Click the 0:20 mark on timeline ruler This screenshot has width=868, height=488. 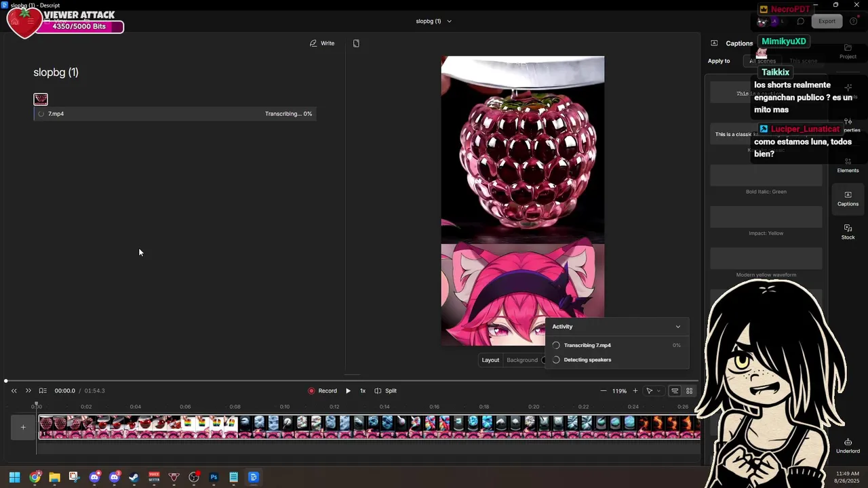tap(534, 407)
